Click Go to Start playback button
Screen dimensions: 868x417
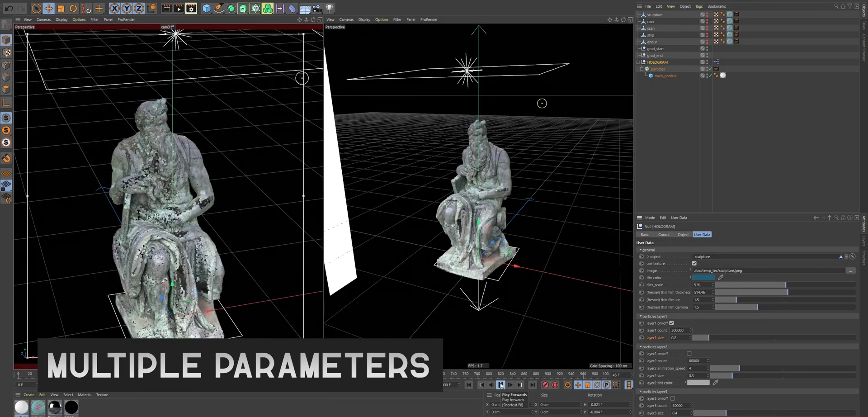tap(469, 385)
